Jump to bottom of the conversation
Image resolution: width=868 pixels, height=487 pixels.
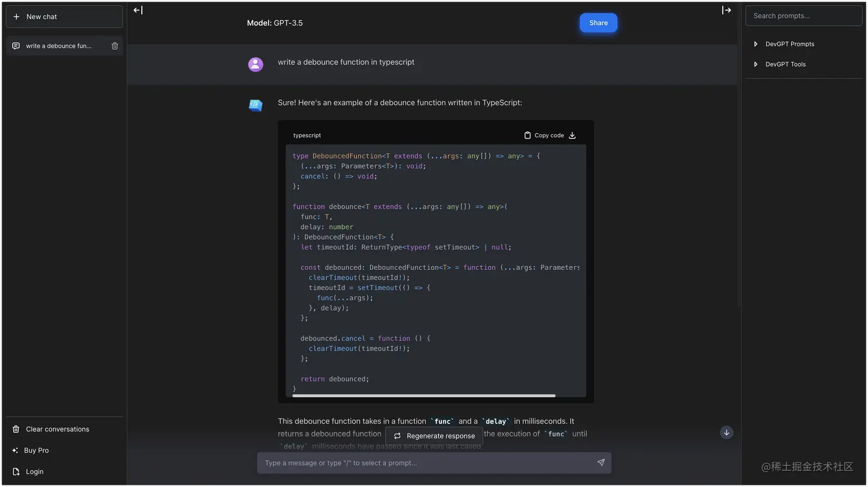727,432
